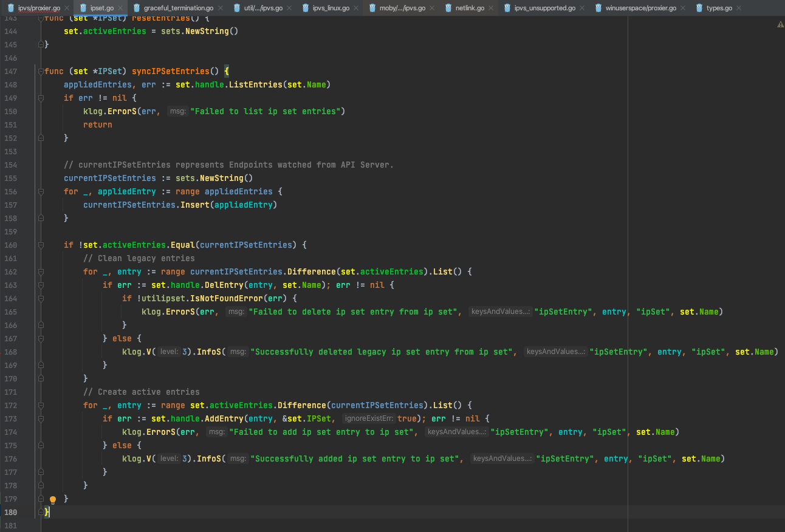Collapse the AddEntry if block at line 173

pos(41,418)
